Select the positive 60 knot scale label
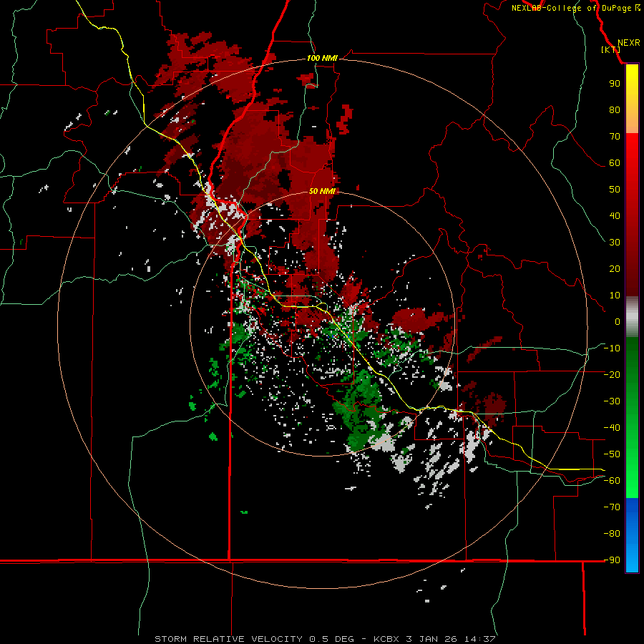The image size is (644, 644). (x=615, y=162)
